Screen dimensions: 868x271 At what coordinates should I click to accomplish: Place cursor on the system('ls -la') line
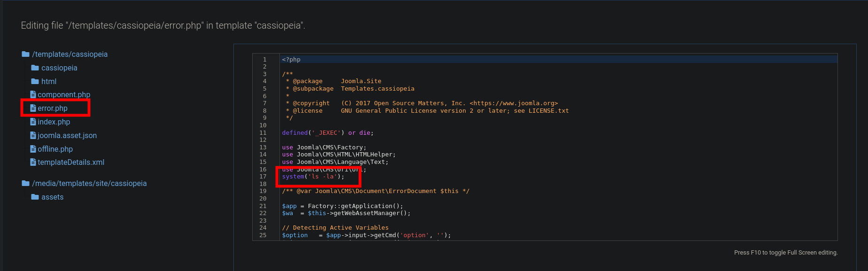click(x=313, y=177)
